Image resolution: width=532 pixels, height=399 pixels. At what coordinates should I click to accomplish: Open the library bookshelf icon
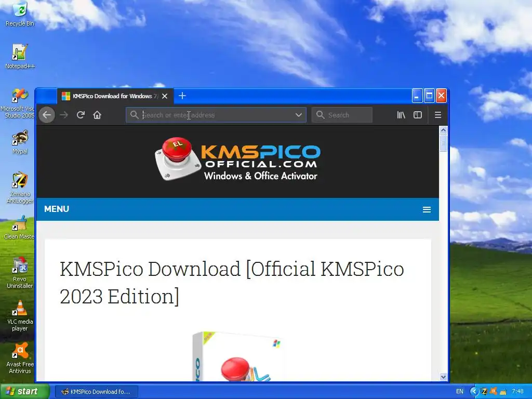401,115
